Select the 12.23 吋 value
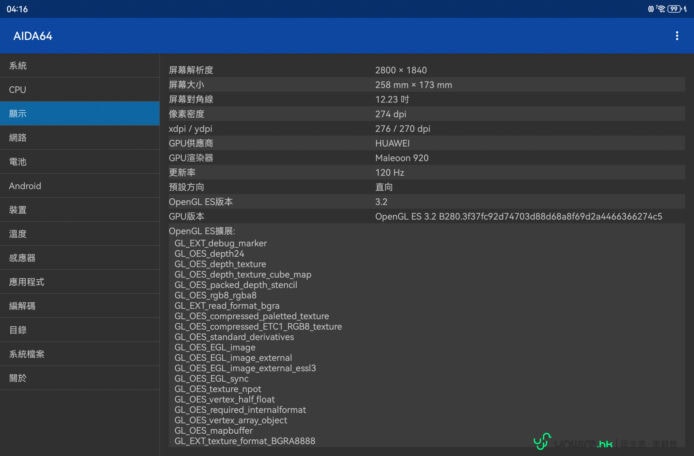 tap(392, 99)
